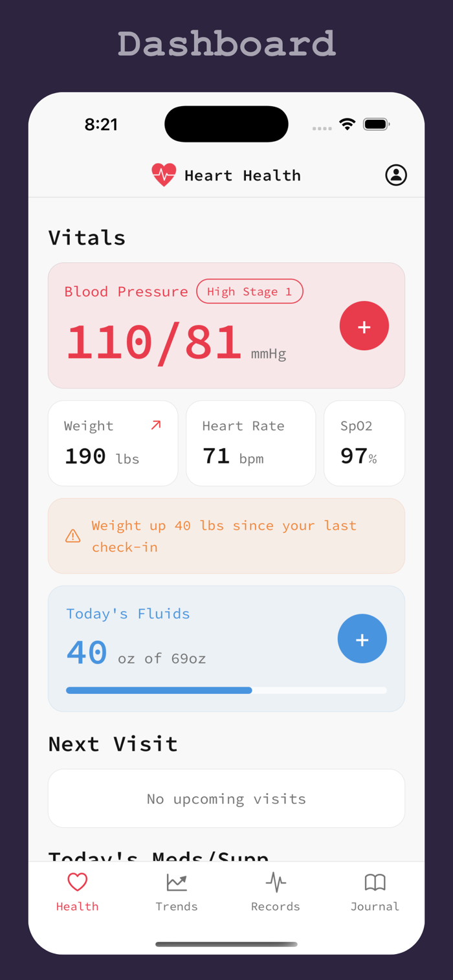Open the Heart Rate 71 bpm card
Viewport: 453px width, 980px height.
(251, 443)
